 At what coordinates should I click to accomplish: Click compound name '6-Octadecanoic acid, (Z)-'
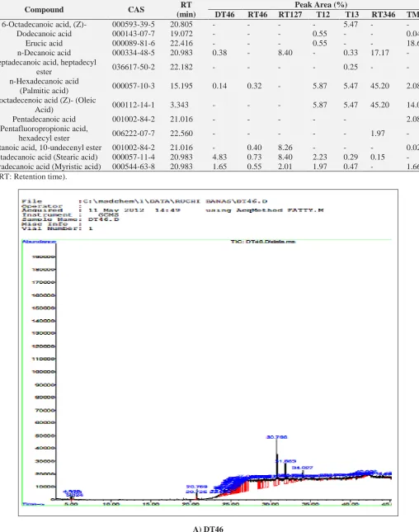pyautogui.click(x=44, y=25)
